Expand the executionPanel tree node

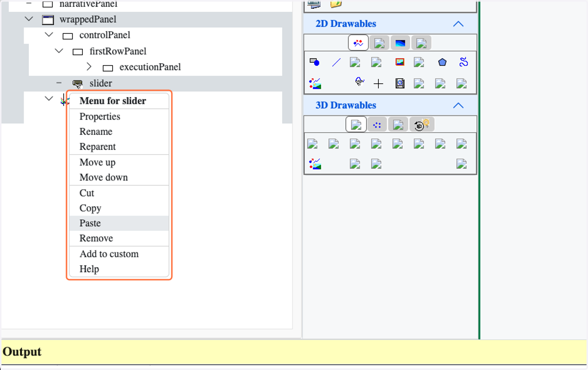coord(89,67)
